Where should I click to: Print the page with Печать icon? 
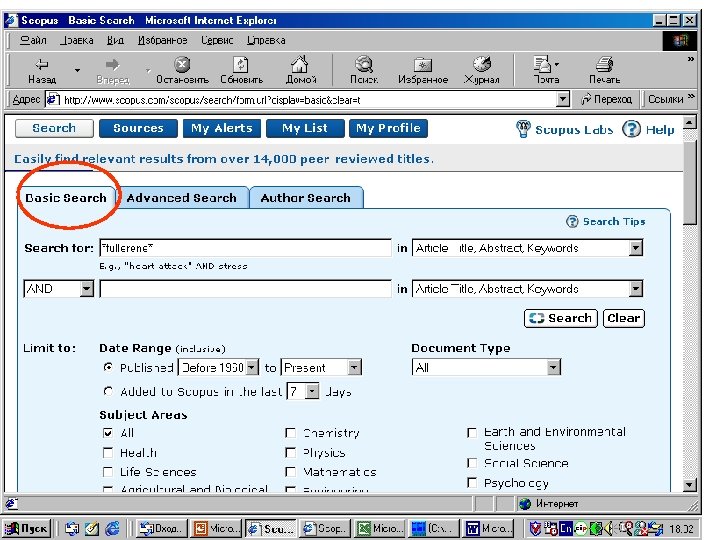click(604, 70)
